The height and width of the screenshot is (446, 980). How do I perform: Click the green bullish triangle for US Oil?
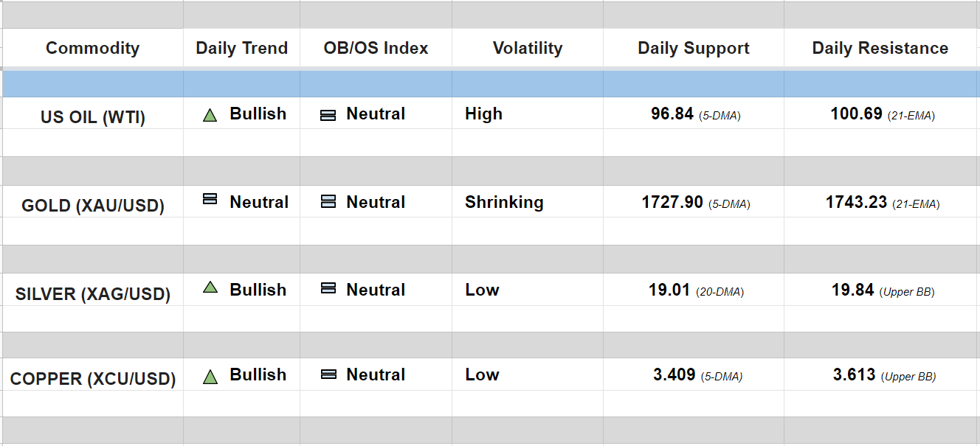(x=210, y=115)
